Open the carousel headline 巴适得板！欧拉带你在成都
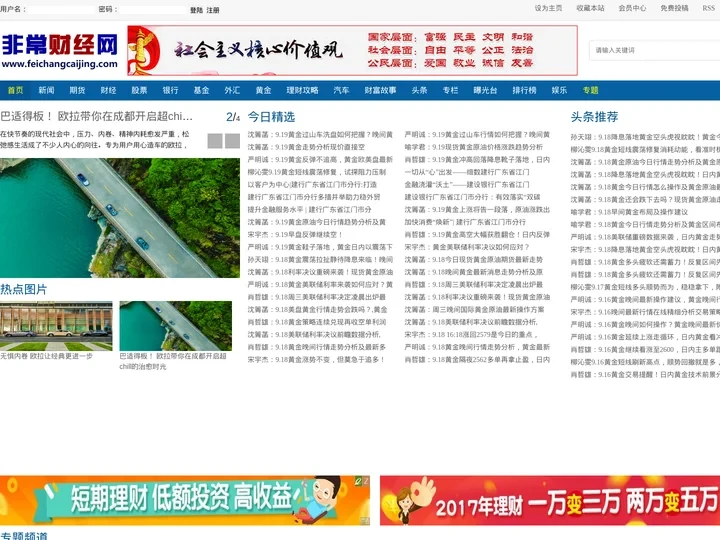 pos(96,117)
